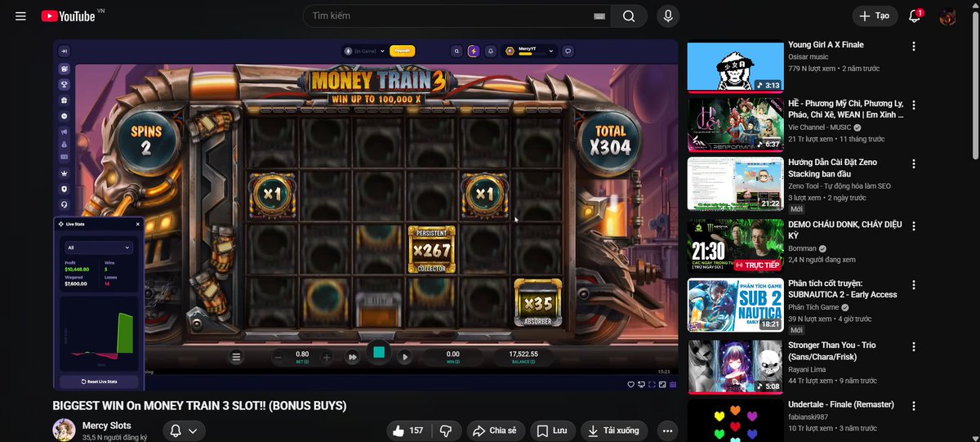Open the more actions ellipsis under video

click(668, 431)
